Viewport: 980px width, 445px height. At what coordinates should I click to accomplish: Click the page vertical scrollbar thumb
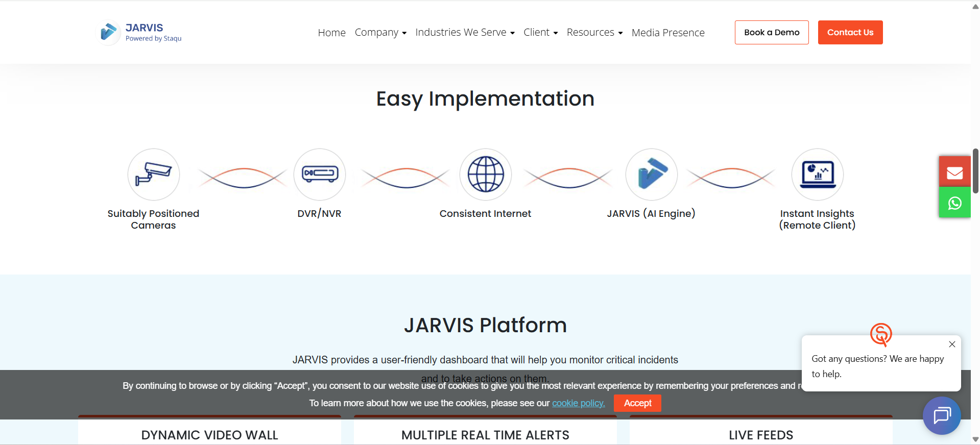tap(975, 171)
